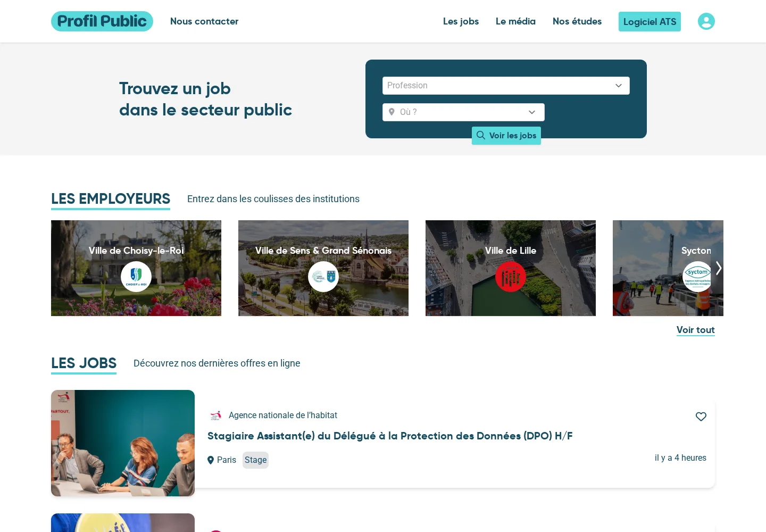Viewport: 766px width, 532px height.
Task: Click the DPO job offer photo thumbnail
Action: pos(123,443)
